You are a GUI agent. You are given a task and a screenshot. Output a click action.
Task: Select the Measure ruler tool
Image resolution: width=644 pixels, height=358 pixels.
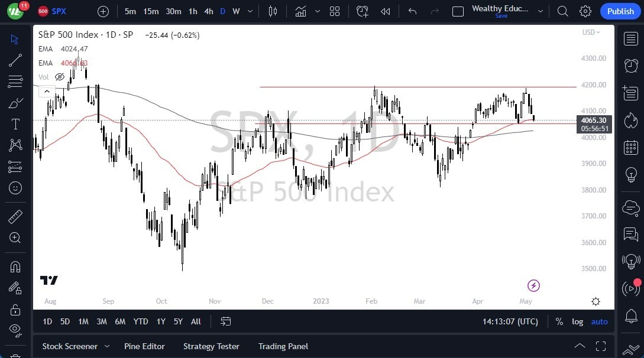pos(15,216)
